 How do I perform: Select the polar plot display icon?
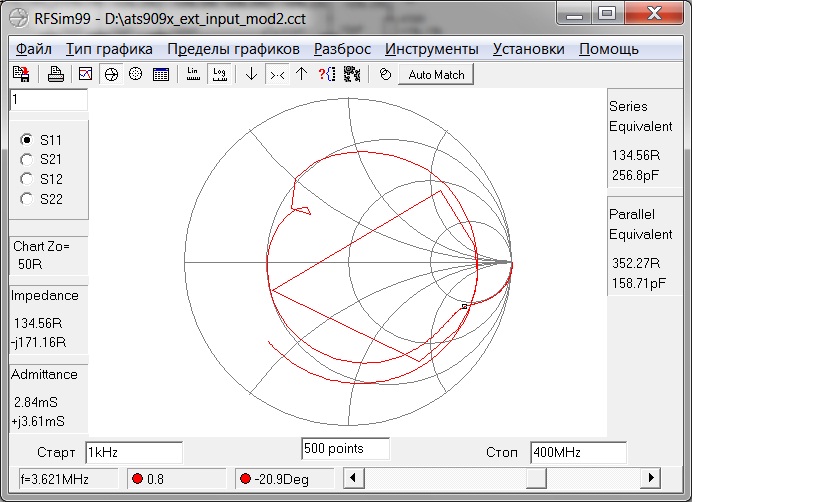click(x=135, y=74)
